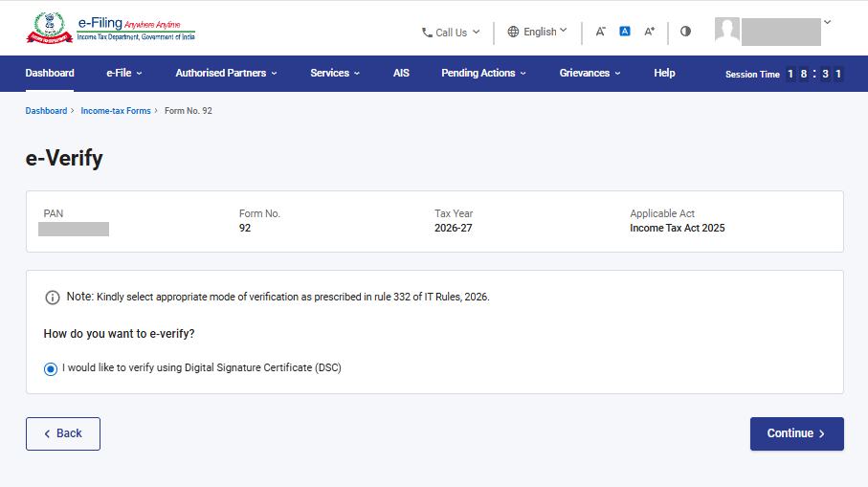Click the Continue button
Image resolution: width=868 pixels, height=487 pixels.
(x=796, y=433)
